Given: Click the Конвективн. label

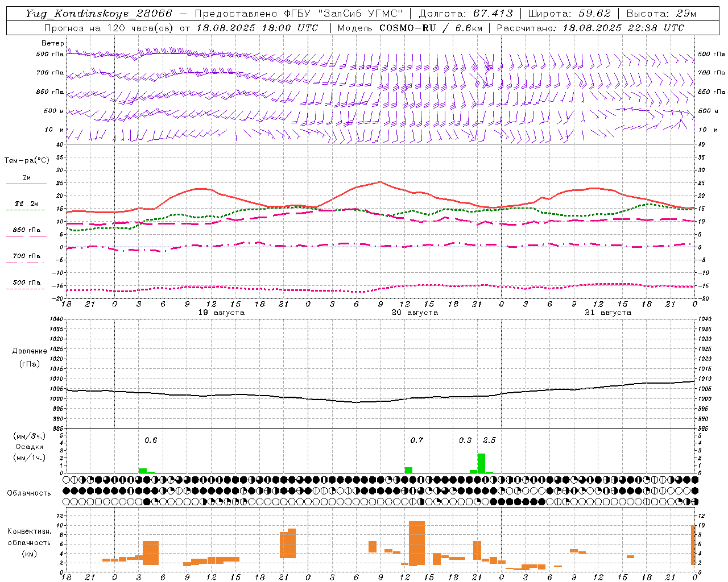Looking at the screenshot, I should pos(29,531).
